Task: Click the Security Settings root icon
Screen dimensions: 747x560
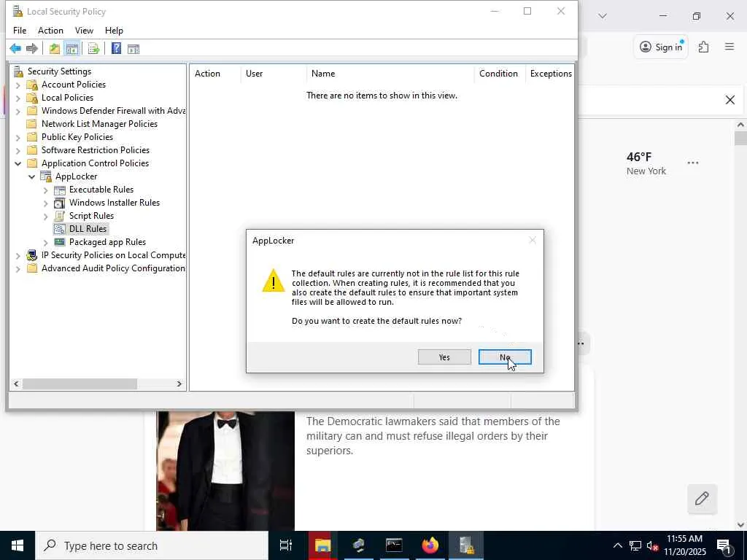Action: (18, 71)
